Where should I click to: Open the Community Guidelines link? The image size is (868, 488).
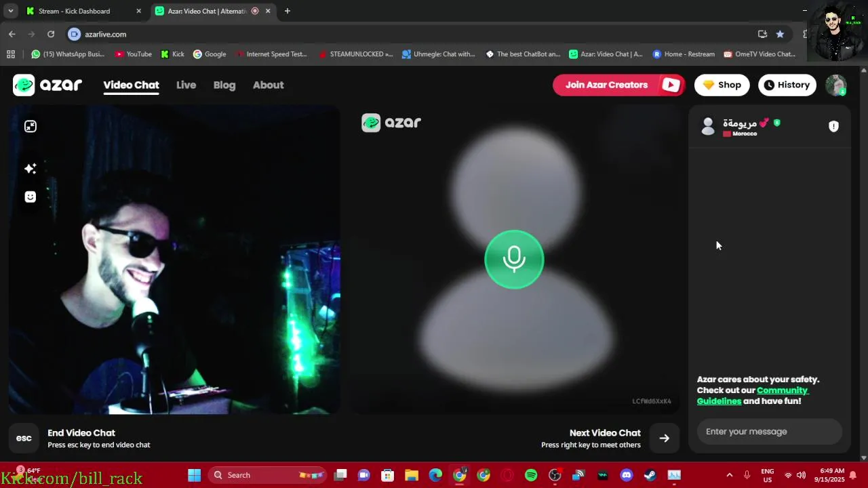[753, 395]
